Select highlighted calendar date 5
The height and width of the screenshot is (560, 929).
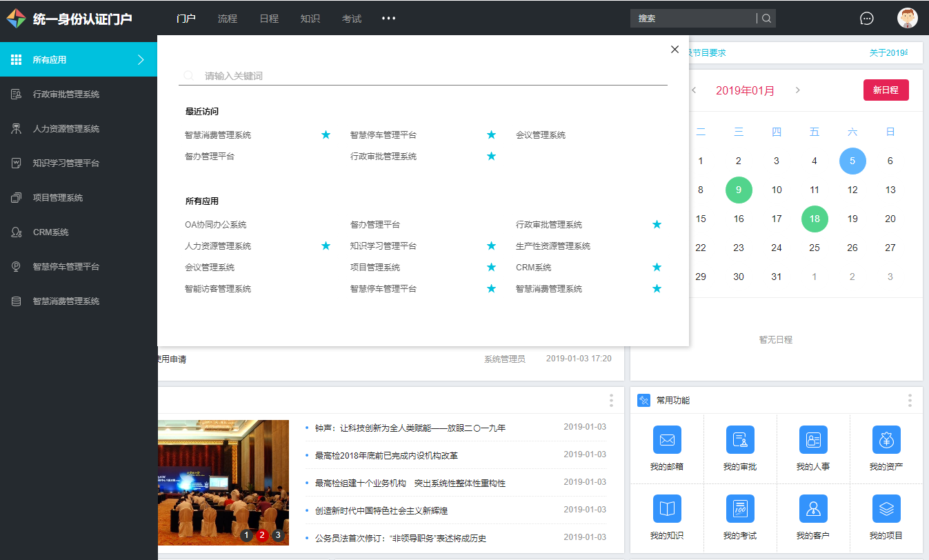pos(852,161)
